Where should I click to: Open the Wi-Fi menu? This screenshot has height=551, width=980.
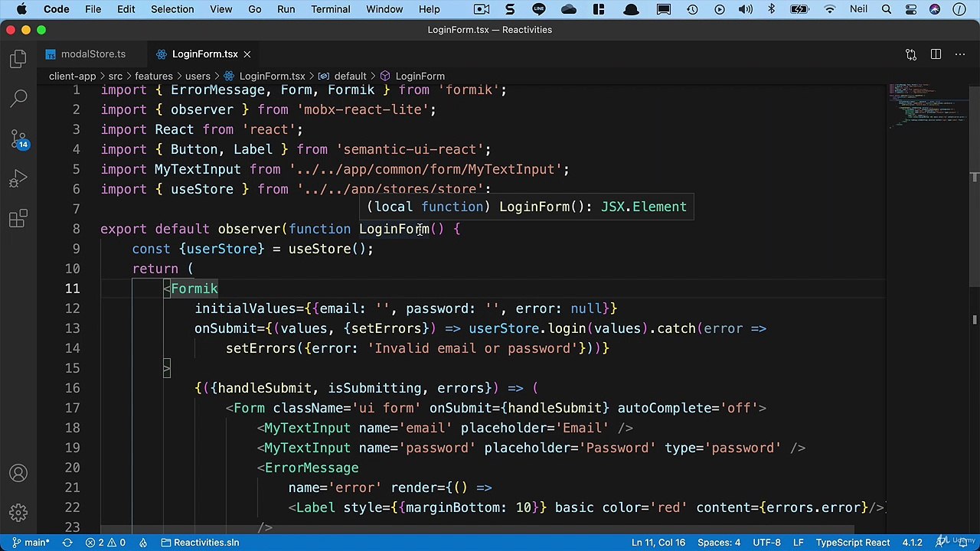830,9
